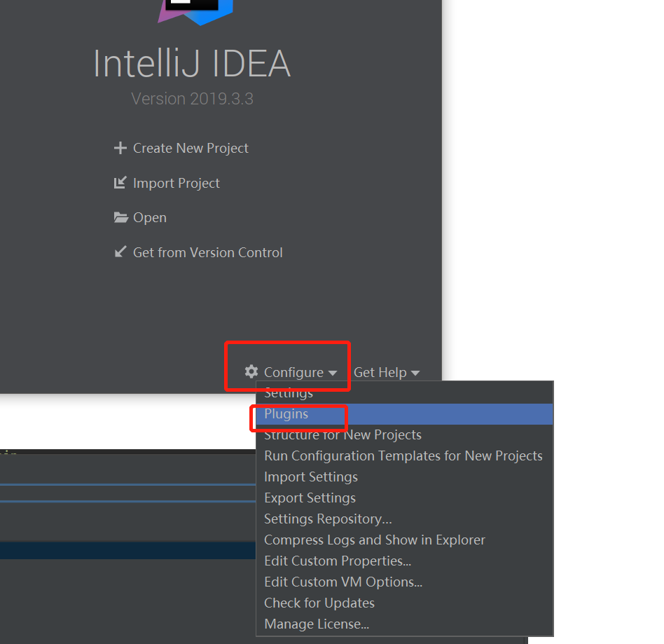The image size is (664, 644).
Task: Click the IntelliJ IDEA logo icon
Action: tap(195, 12)
